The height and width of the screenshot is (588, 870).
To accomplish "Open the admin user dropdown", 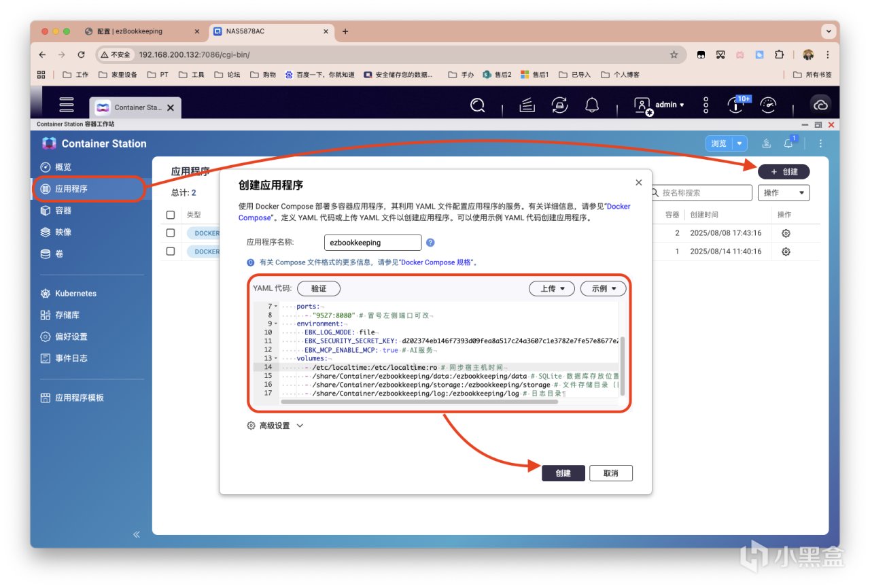I will (x=659, y=105).
